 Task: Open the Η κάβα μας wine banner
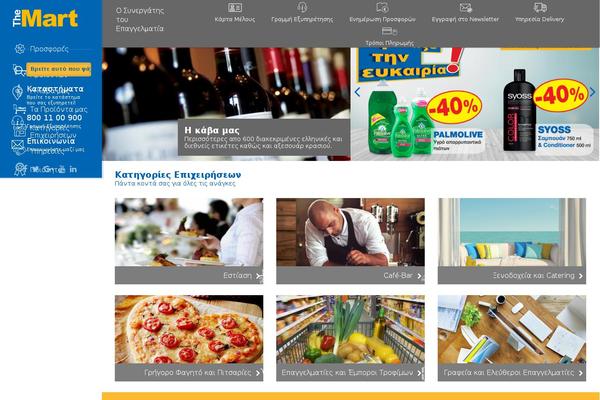pos(226,104)
